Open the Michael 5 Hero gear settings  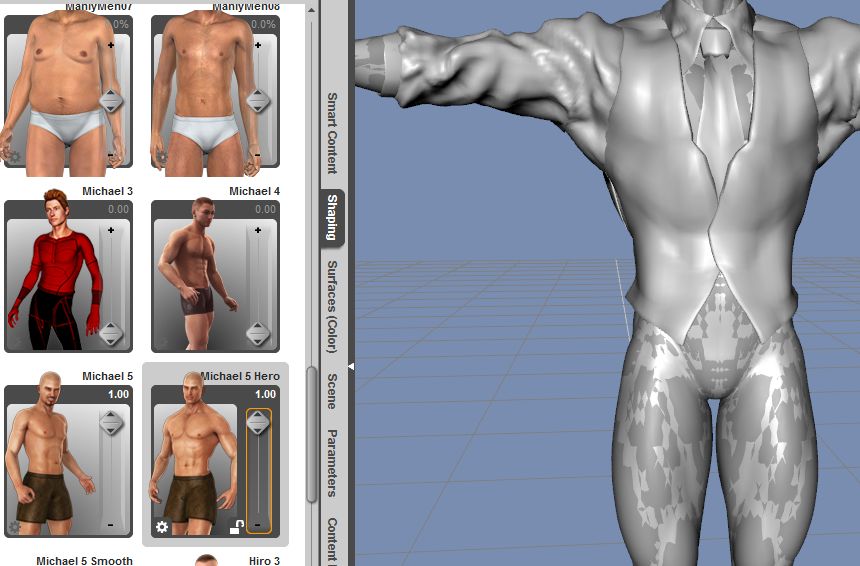point(162,527)
